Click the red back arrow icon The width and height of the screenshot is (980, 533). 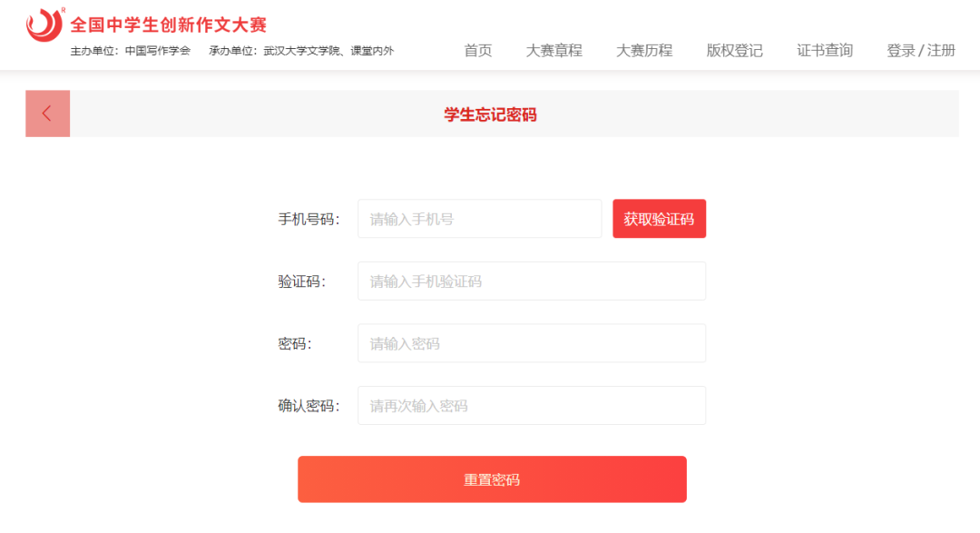point(47,114)
